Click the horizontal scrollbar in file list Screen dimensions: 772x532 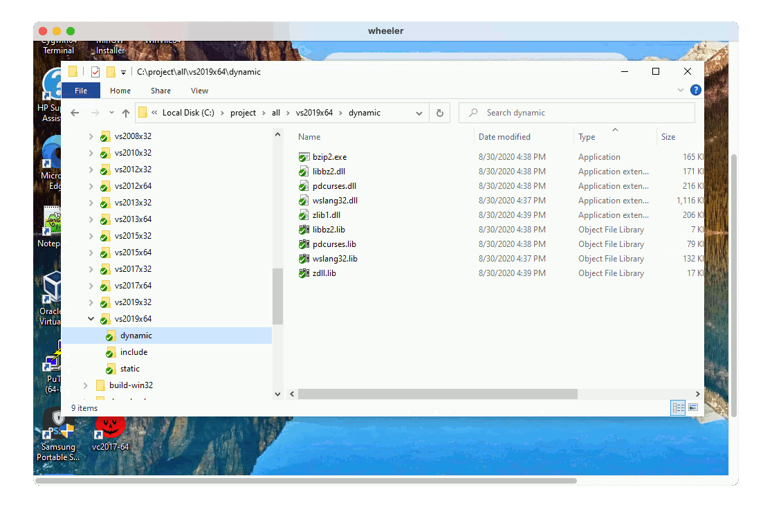click(437, 394)
